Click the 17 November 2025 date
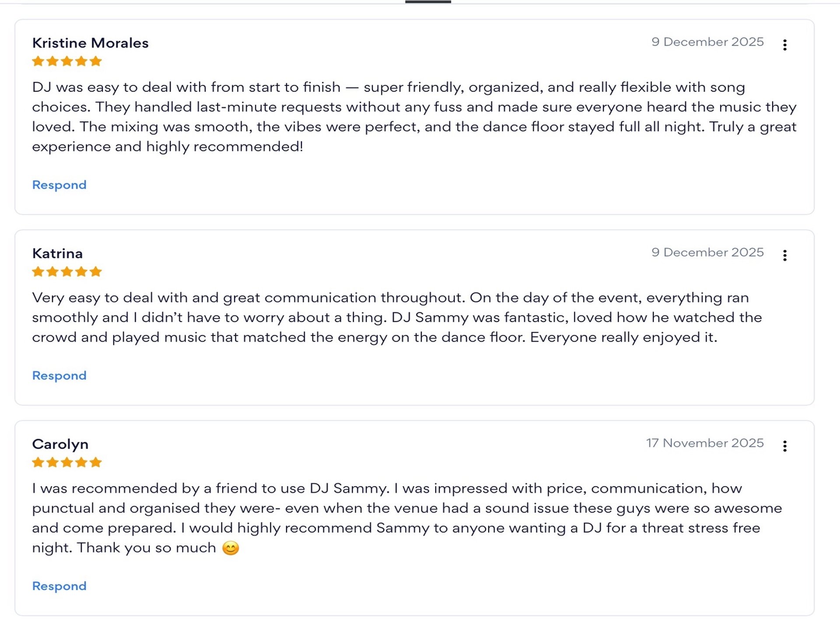Image resolution: width=840 pixels, height=622 pixels. pos(705,443)
